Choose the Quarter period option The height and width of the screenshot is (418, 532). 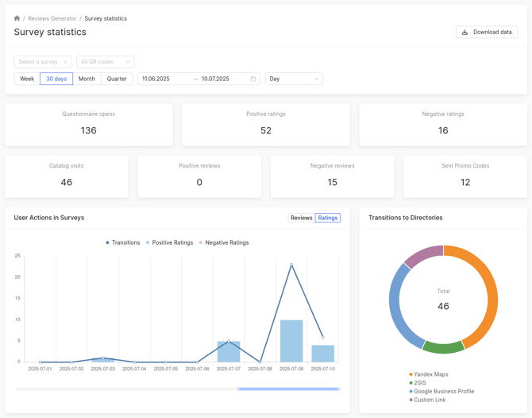click(x=117, y=79)
